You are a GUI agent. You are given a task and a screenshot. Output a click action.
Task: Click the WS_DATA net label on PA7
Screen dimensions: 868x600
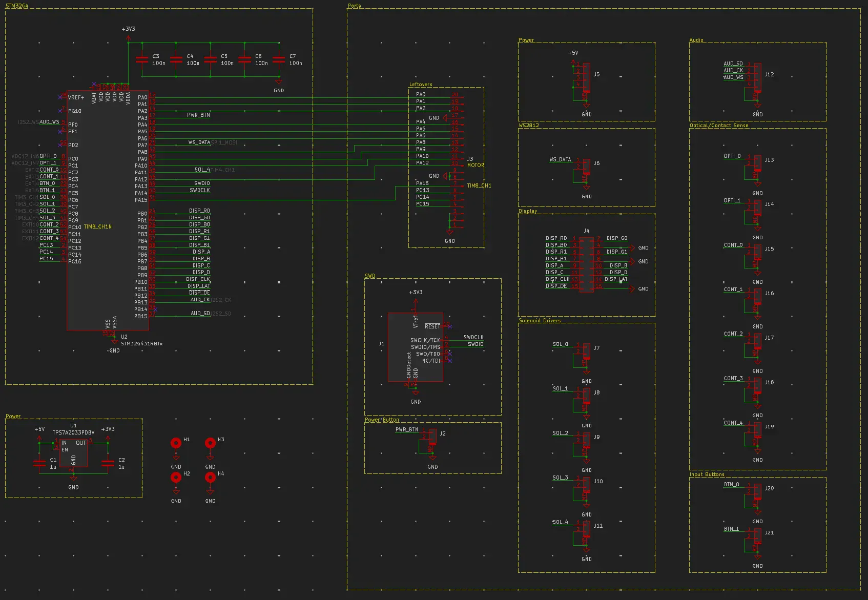coord(199,142)
